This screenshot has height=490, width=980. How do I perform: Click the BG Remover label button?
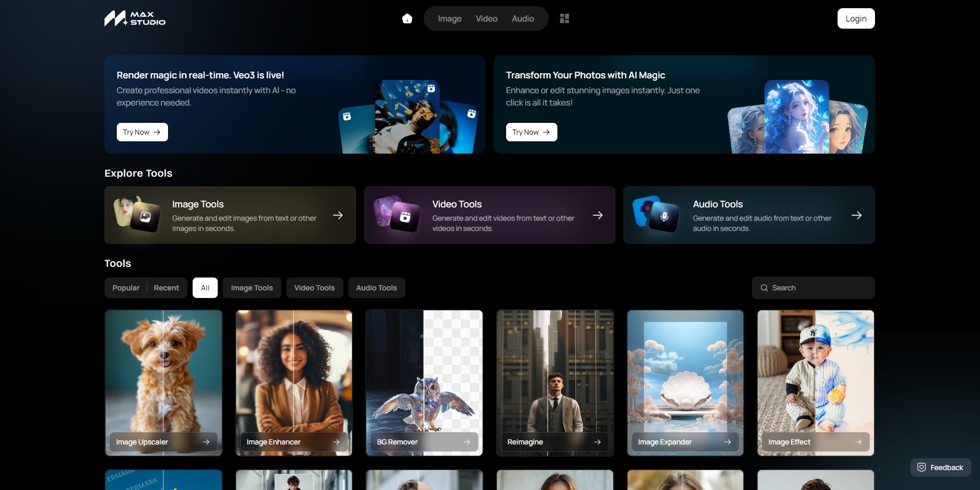click(x=424, y=442)
